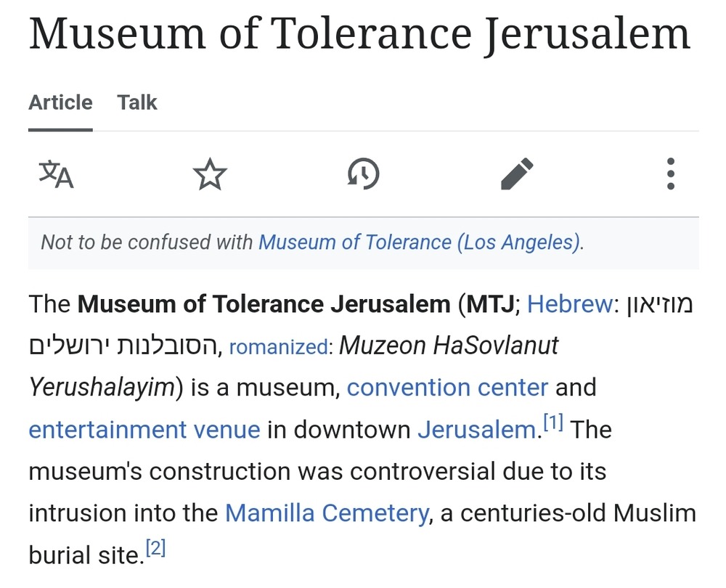Follow the Hebrew language link

pyautogui.click(x=569, y=303)
